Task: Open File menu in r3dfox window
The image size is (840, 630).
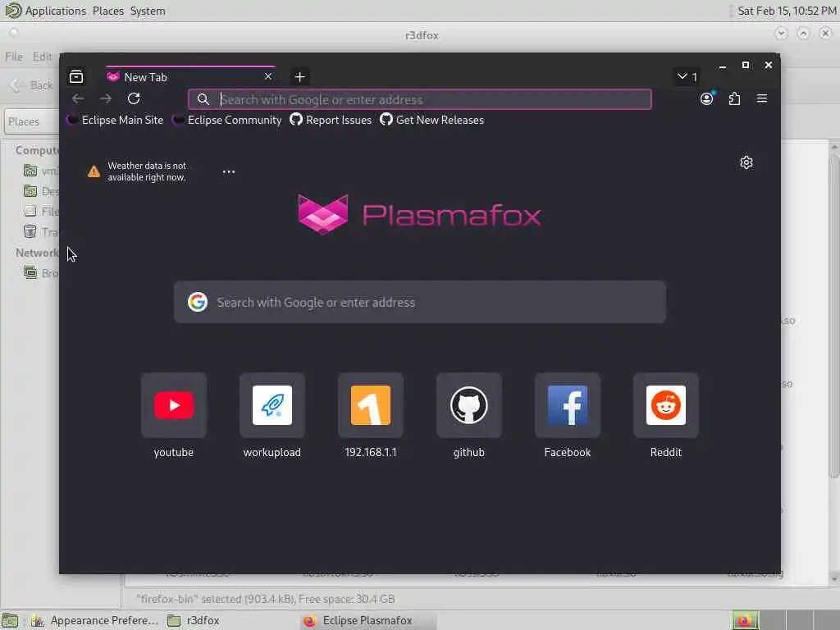Action: [14, 57]
